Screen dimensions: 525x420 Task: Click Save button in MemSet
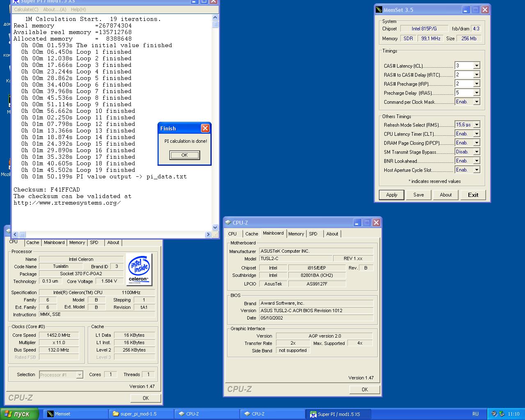[x=419, y=195]
